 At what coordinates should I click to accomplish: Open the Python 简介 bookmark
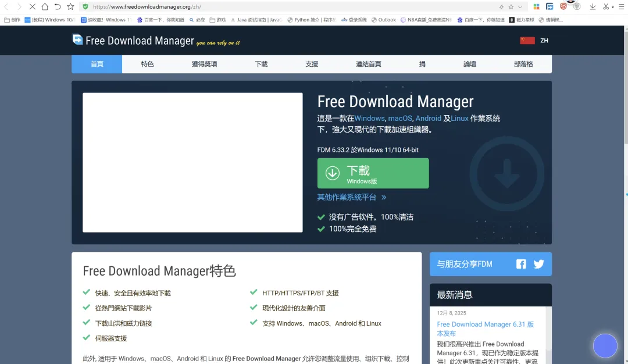point(312,20)
